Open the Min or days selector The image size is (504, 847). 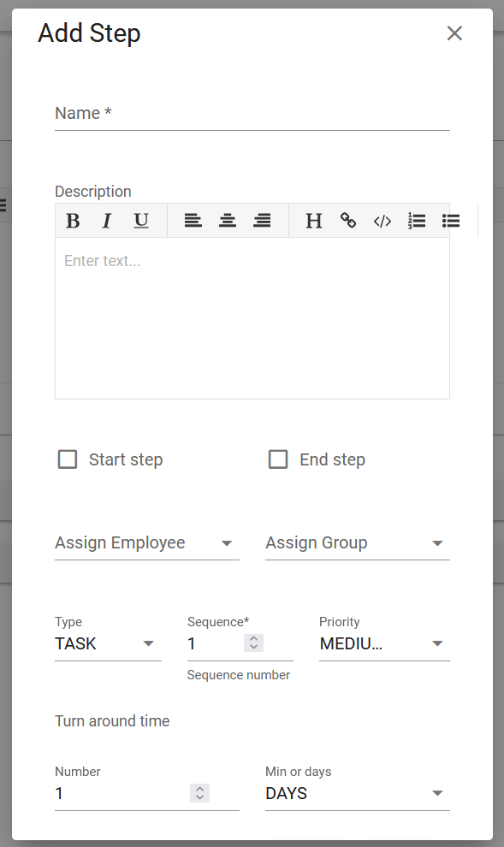point(437,793)
